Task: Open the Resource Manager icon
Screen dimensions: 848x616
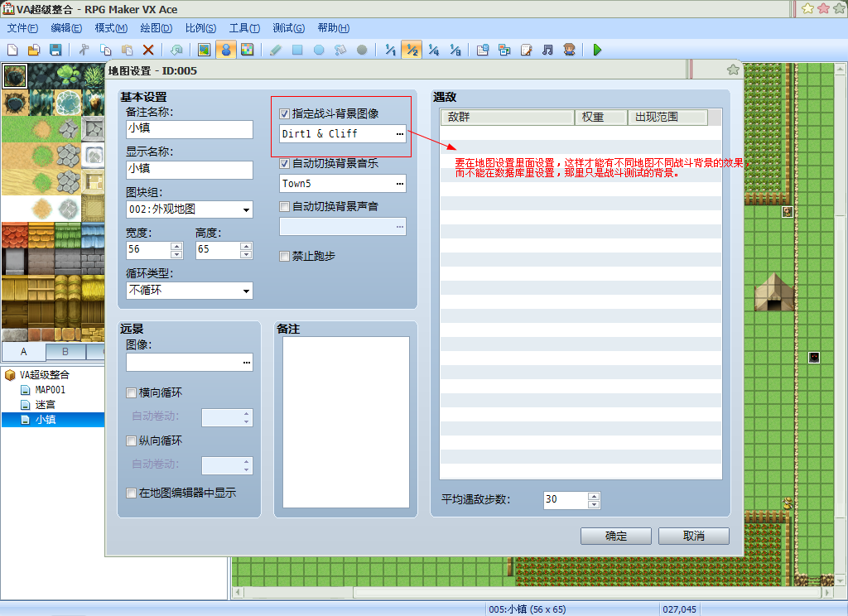Action: point(504,50)
